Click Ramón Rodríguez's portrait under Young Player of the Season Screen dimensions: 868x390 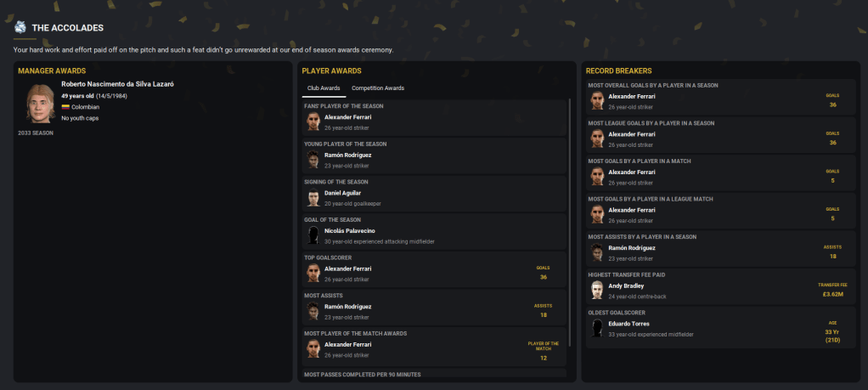[x=313, y=160]
